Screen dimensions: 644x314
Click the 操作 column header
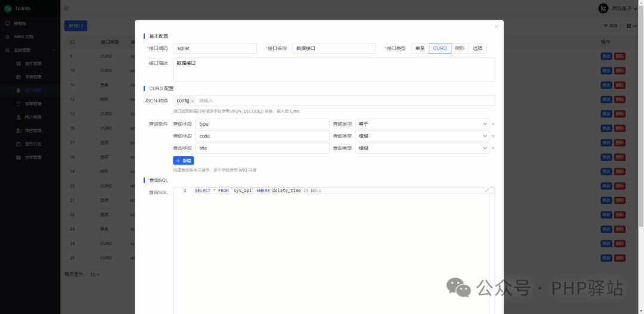(x=605, y=42)
